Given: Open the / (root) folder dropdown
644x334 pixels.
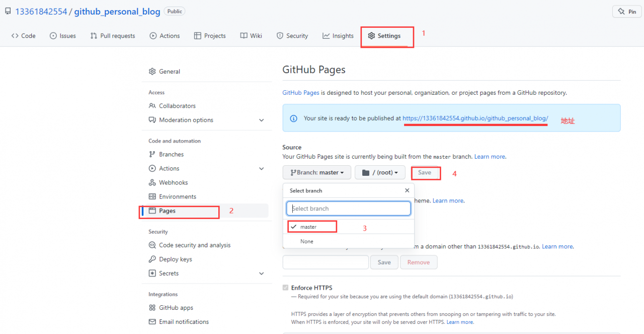Looking at the screenshot, I should [x=380, y=172].
